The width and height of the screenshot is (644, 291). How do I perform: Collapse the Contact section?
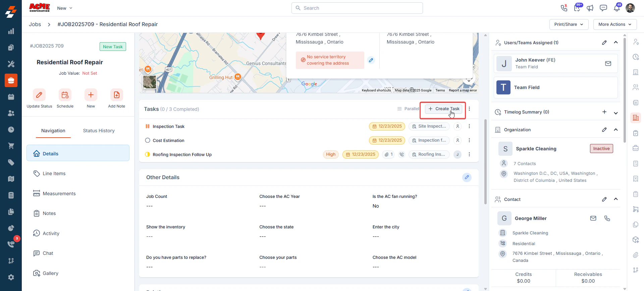click(x=616, y=199)
